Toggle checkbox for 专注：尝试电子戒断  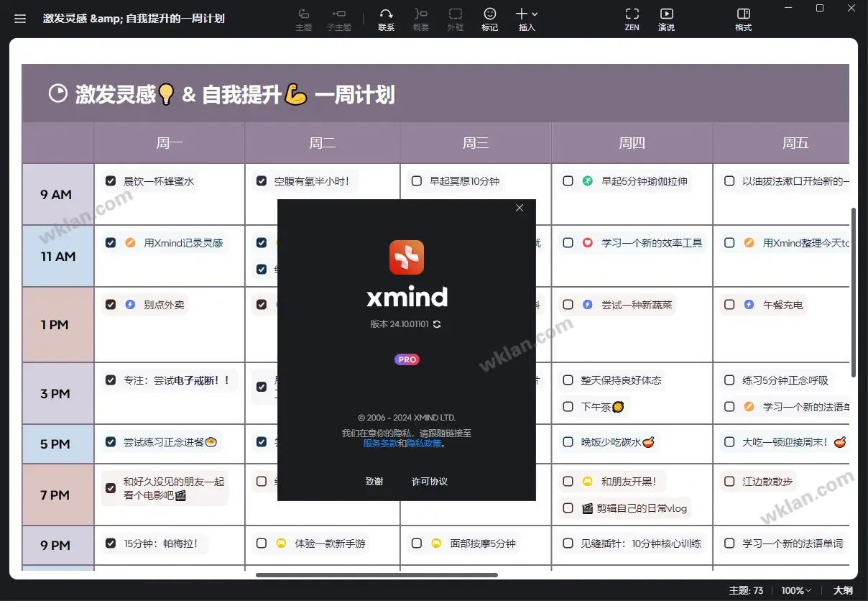click(111, 380)
